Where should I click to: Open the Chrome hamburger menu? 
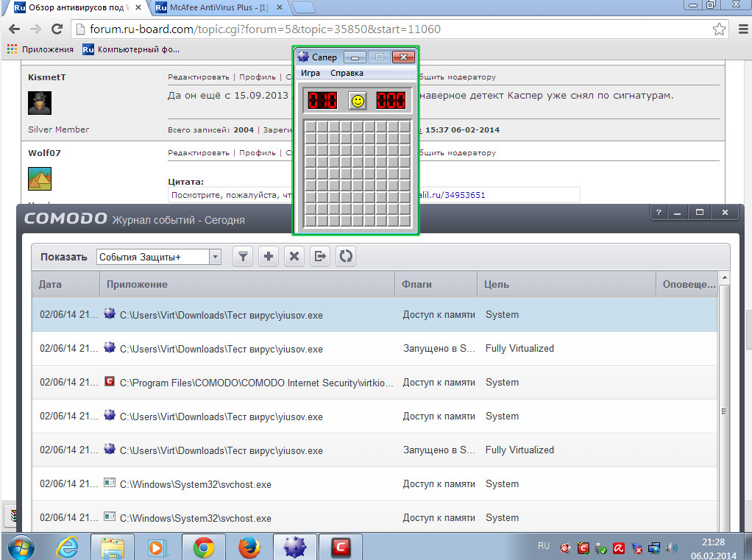pyautogui.click(x=741, y=29)
